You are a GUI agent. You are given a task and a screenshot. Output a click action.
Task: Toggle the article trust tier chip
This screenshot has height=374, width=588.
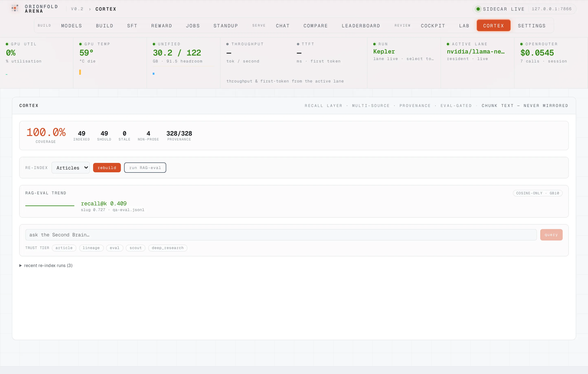tap(64, 248)
